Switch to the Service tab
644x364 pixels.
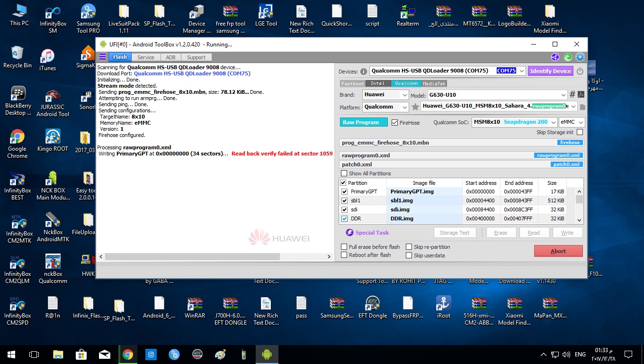146,57
